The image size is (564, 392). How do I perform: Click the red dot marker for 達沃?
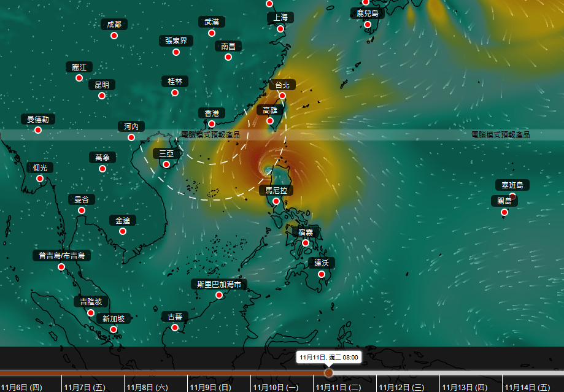click(x=322, y=274)
